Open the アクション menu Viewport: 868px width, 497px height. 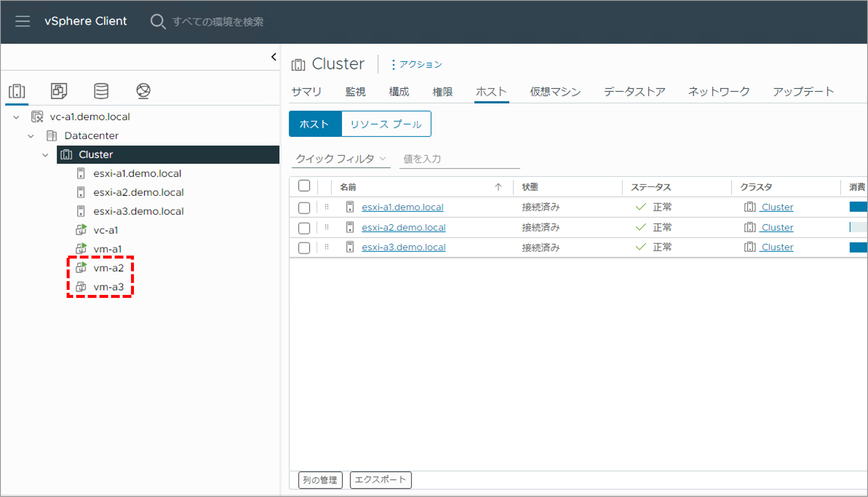[x=417, y=64]
